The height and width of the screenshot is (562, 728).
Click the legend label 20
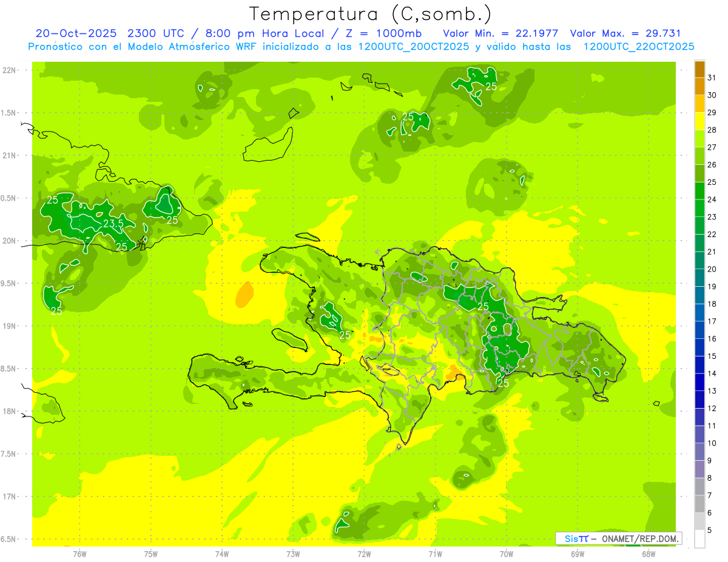712,269
